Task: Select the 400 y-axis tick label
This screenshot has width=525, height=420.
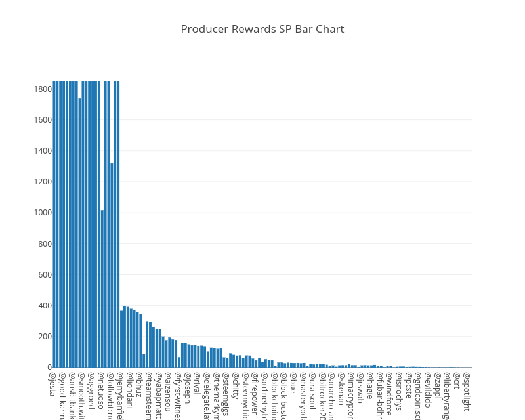Action: click(x=45, y=305)
